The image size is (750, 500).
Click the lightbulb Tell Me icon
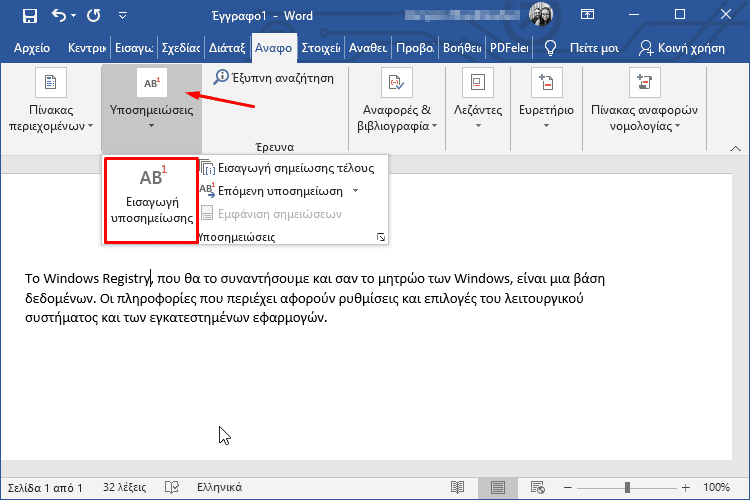(551, 48)
